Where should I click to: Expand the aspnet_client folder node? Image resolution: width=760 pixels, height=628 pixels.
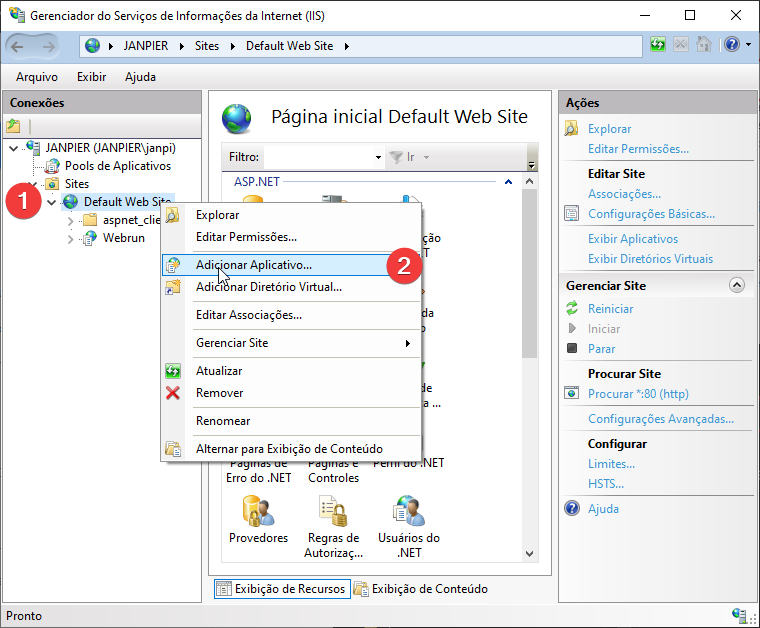[70, 220]
